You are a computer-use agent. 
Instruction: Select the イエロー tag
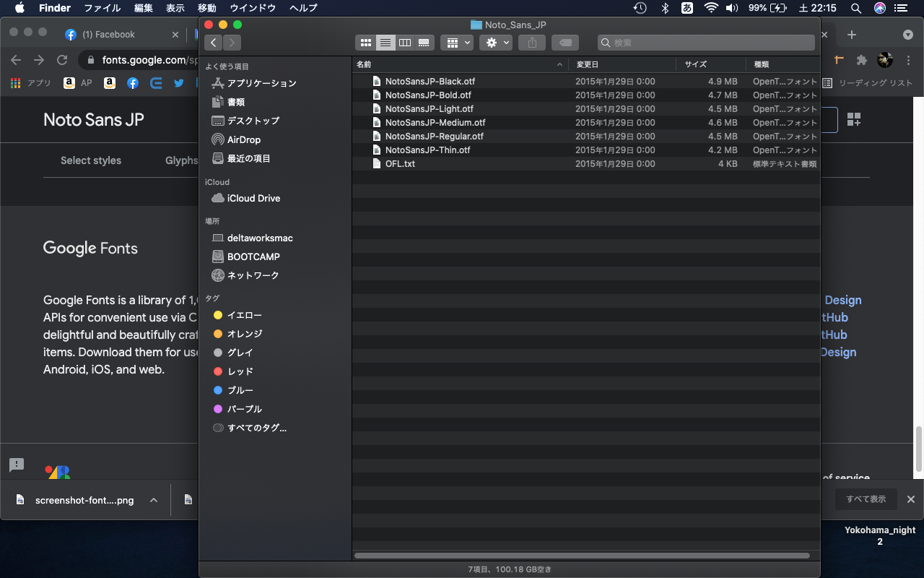coord(237,315)
